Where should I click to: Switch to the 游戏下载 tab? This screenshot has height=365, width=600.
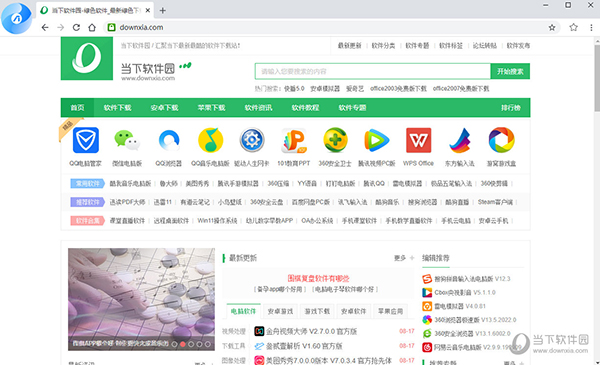coord(317,311)
